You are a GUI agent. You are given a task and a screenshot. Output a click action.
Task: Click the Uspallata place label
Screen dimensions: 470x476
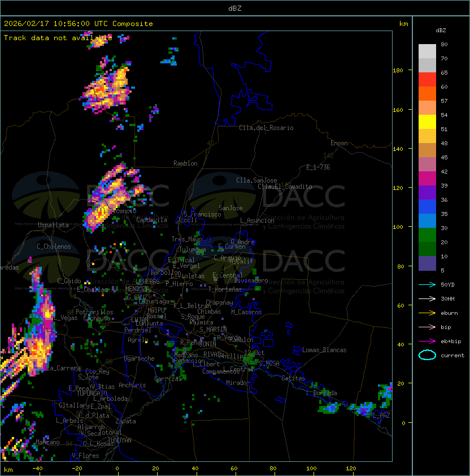tap(53, 225)
